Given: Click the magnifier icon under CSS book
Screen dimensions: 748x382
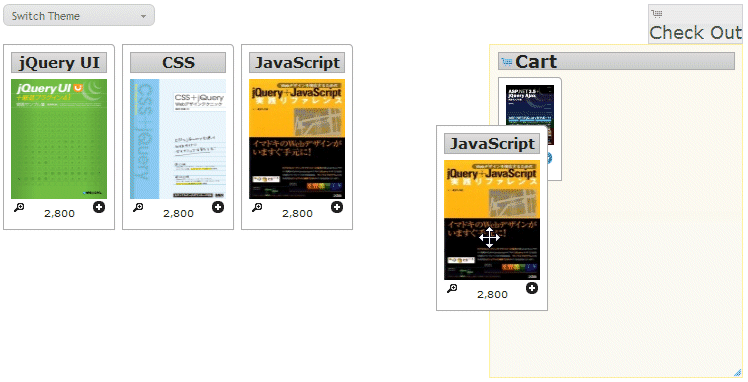Looking at the screenshot, I should click(x=138, y=207).
